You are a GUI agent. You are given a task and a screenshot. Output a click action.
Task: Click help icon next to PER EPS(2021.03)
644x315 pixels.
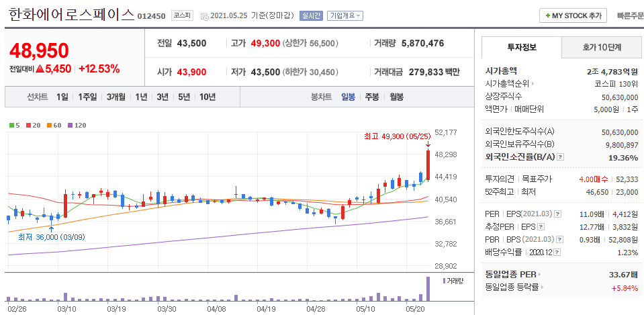[x=557, y=214]
